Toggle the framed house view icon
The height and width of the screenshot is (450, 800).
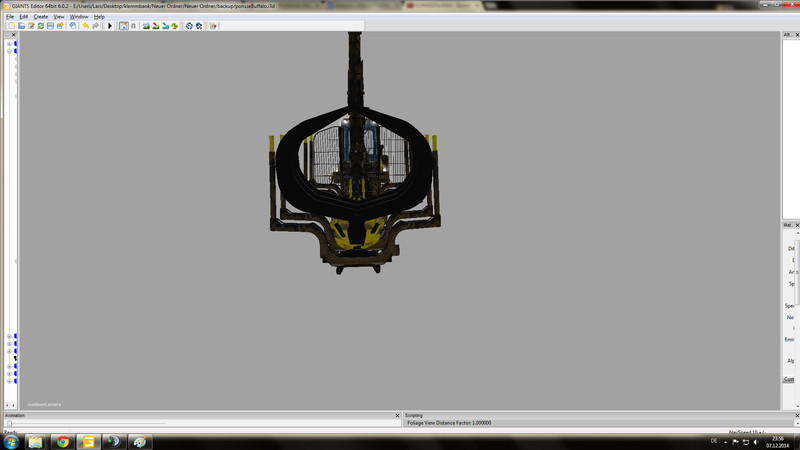[123, 26]
